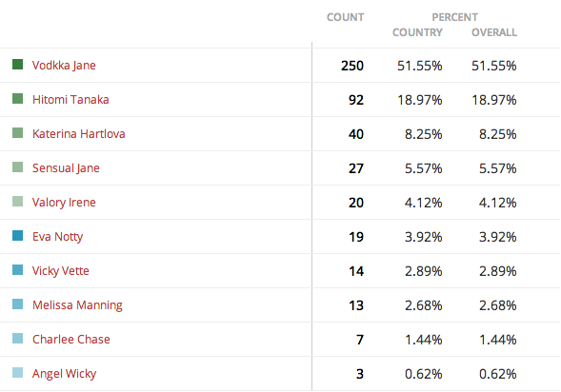Viewport: 561px width, 392px height.
Task: Open the Vicky Vette link
Action: (x=60, y=271)
